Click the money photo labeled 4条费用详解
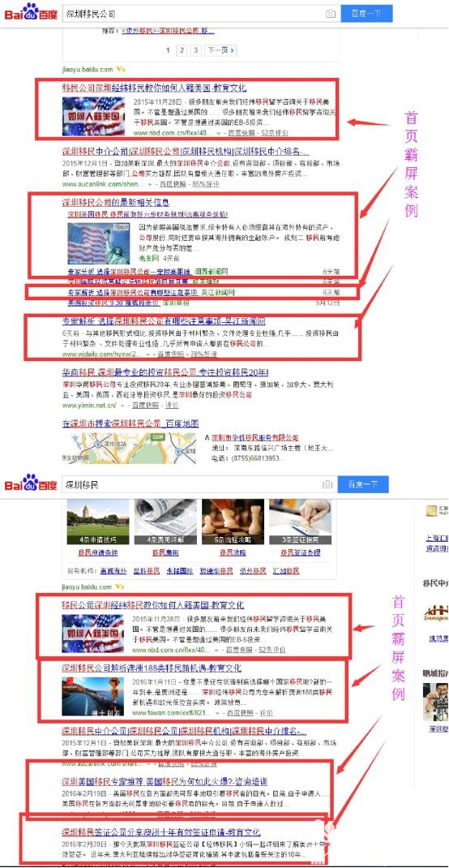Image resolution: width=449 pixels, height=868 pixels. [x=165, y=522]
